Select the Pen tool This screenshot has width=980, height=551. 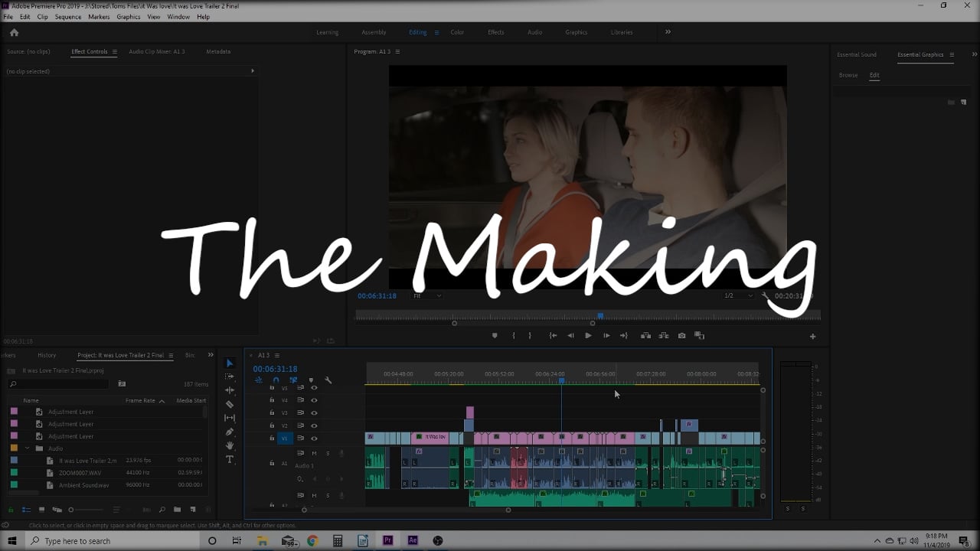(230, 432)
